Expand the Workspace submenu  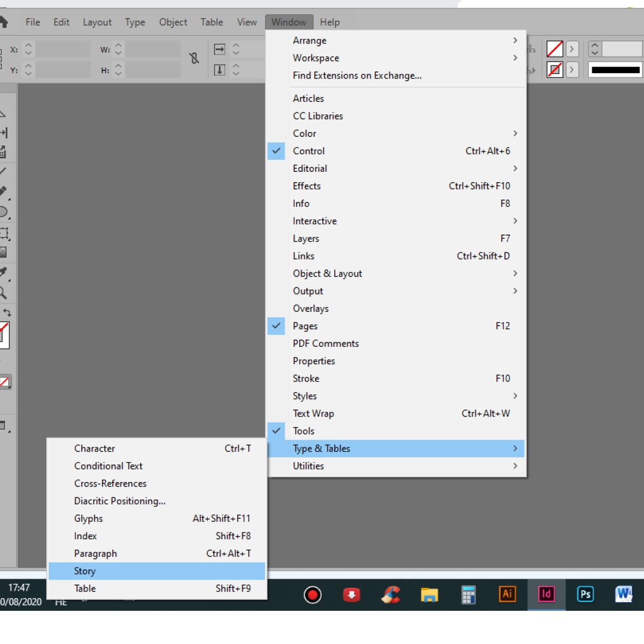point(396,58)
